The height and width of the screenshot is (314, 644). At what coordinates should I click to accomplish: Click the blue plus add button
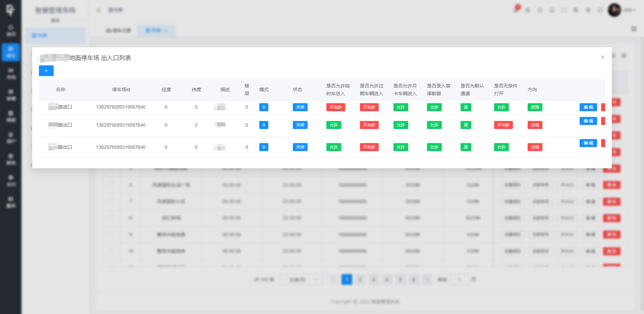(46, 71)
